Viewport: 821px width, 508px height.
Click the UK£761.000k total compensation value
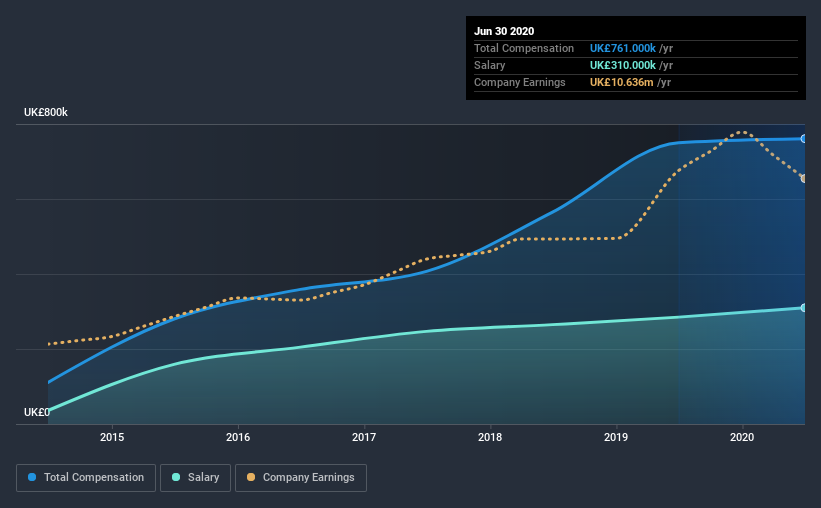(623, 48)
